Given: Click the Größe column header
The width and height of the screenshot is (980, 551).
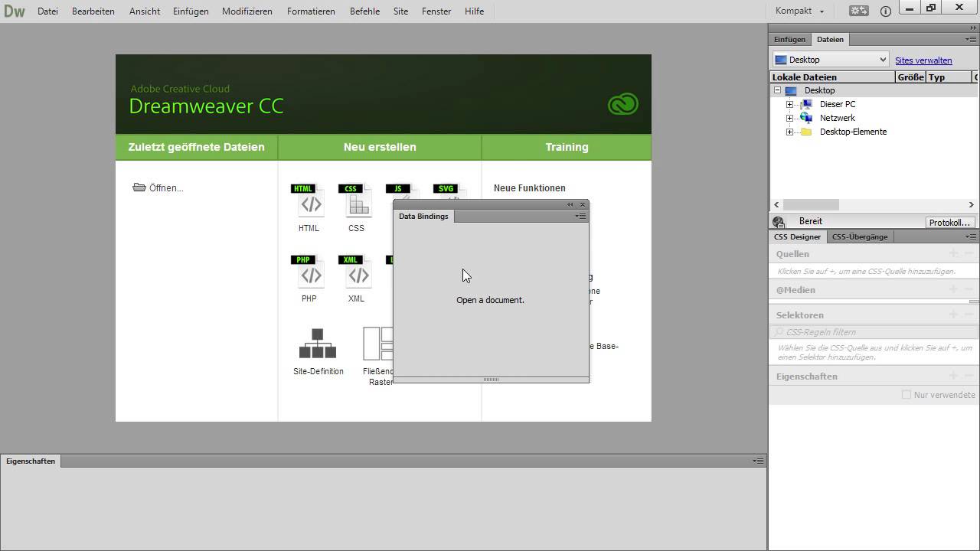Looking at the screenshot, I should pos(910,77).
